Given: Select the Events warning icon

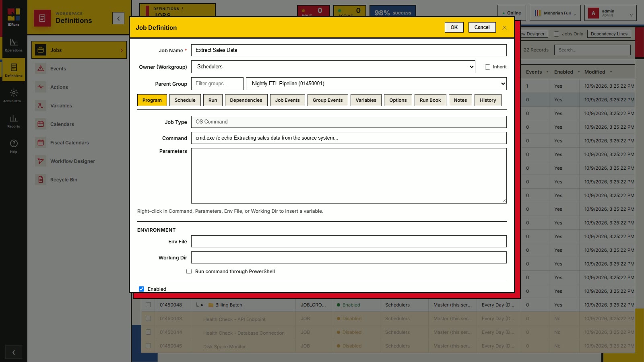Looking at the screenshot, I should [41, 69].
